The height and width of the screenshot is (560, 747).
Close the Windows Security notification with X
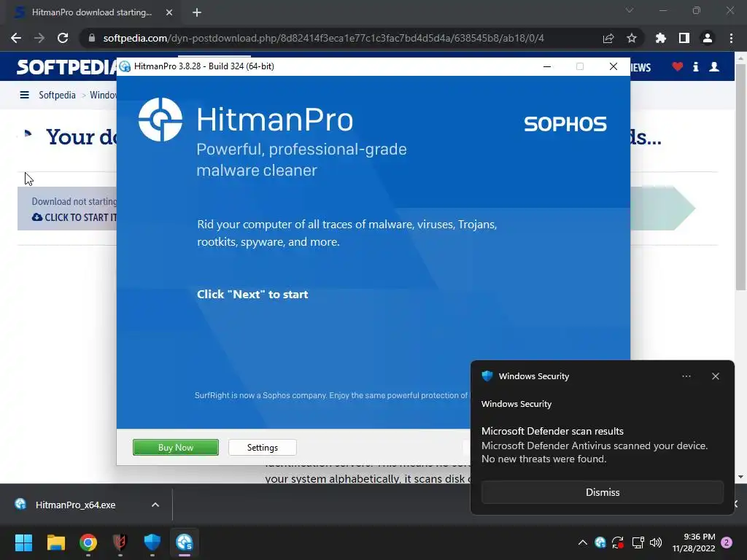715,376
